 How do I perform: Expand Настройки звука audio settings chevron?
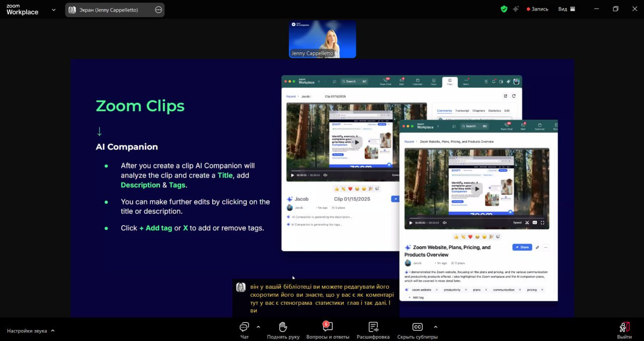point(53,331)
